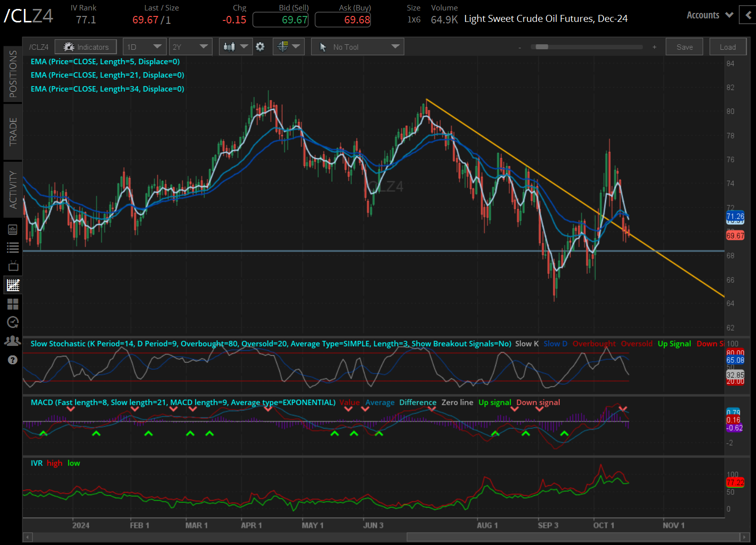Open the 2Y time range dropdown

190,47
